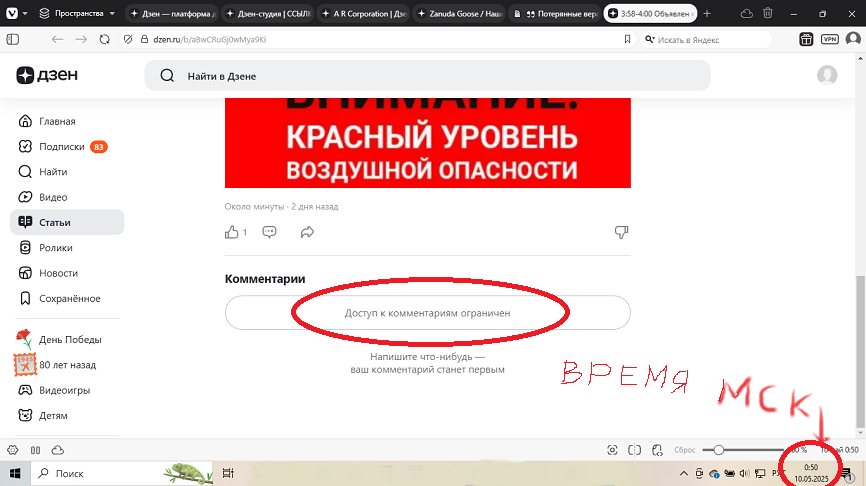Switch to the Дзен — платформа tab
The width and height of the screenshot is (866, 486).
click(173, 14)
